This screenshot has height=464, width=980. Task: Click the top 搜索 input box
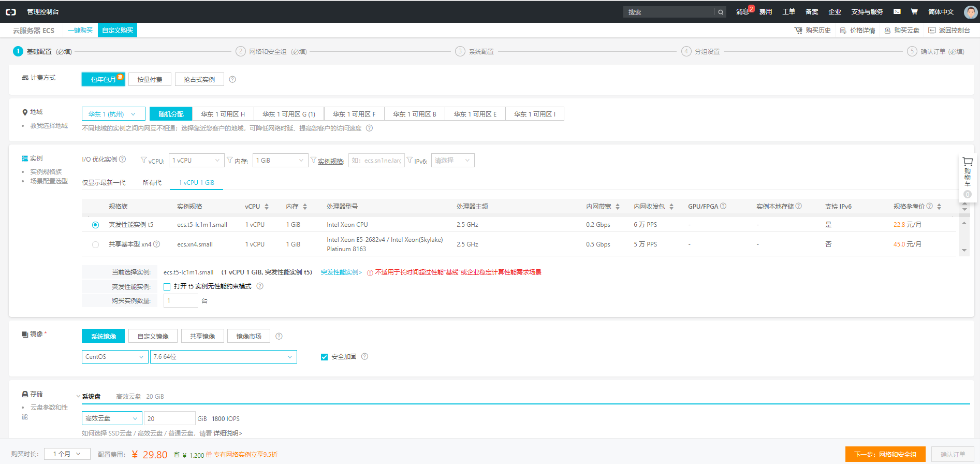(x=670, y=12)
